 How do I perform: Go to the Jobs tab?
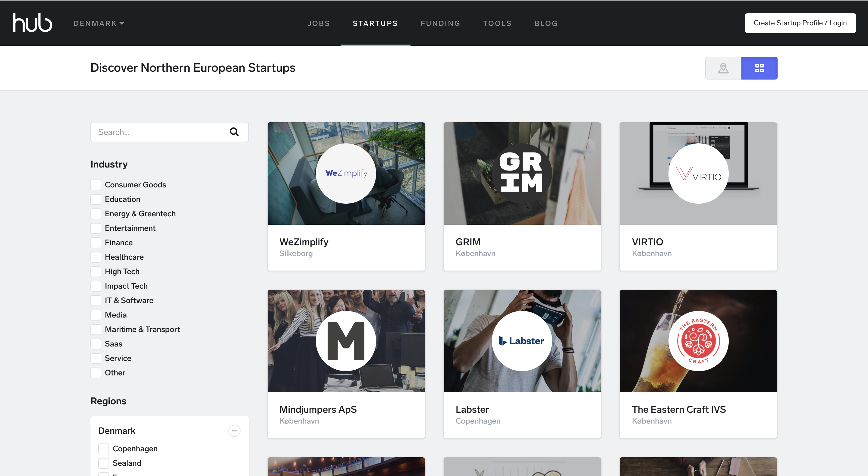[x=319, y=23]
